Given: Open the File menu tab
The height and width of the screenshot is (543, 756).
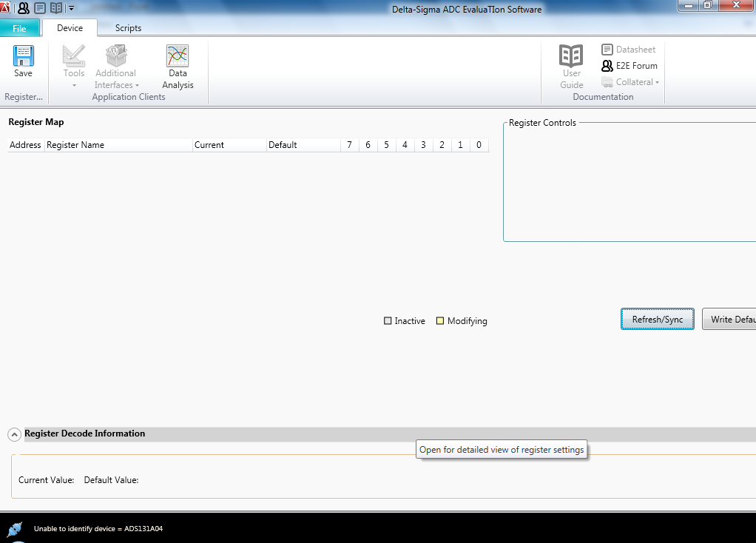Looking at the screenshot, I should pos(19,28).
